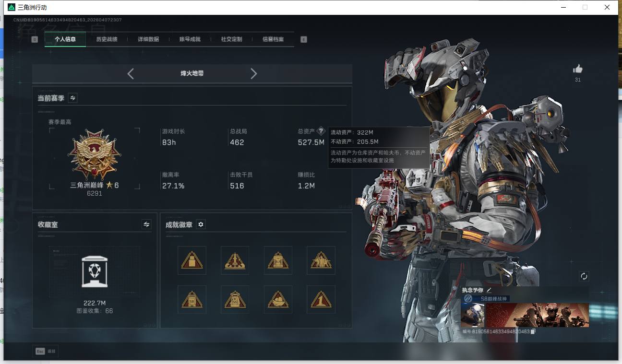Give a thumbs-up like to this profile
The image size is (622, 364).
pos(578,69)
